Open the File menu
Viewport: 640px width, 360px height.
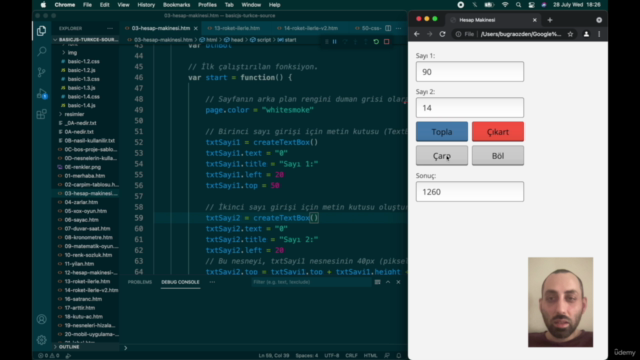pos(87,5)
